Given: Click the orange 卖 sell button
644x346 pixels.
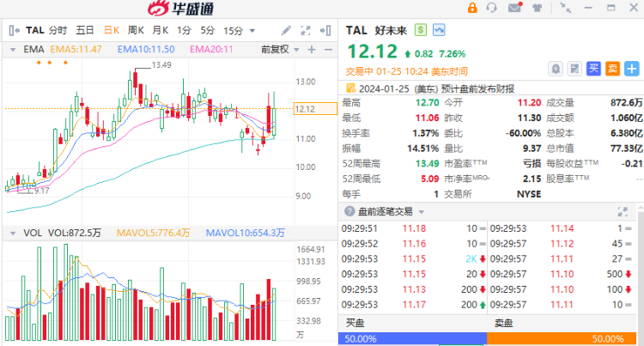Looking at the screenshot, I should (612, 69).
